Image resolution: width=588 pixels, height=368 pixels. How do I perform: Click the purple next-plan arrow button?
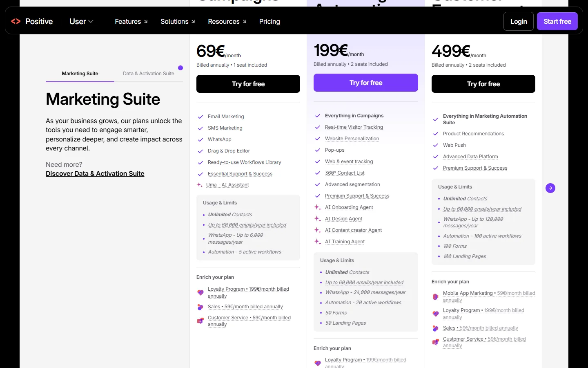(x=550, y=188)
